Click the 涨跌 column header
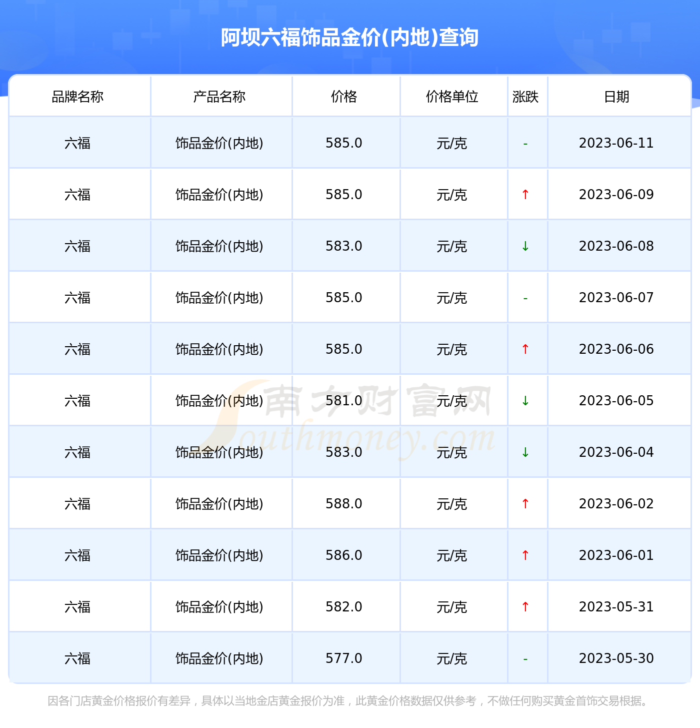700x728 pixels. (x=525, y=97)
